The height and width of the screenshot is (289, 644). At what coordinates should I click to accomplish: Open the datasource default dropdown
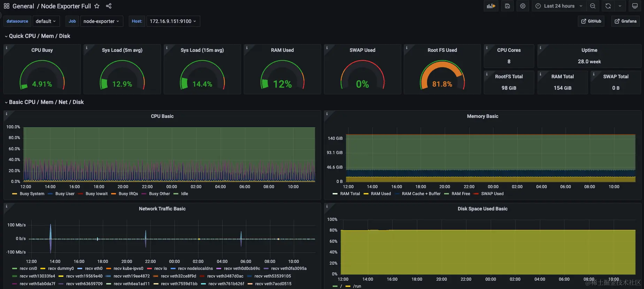[46, 21]
